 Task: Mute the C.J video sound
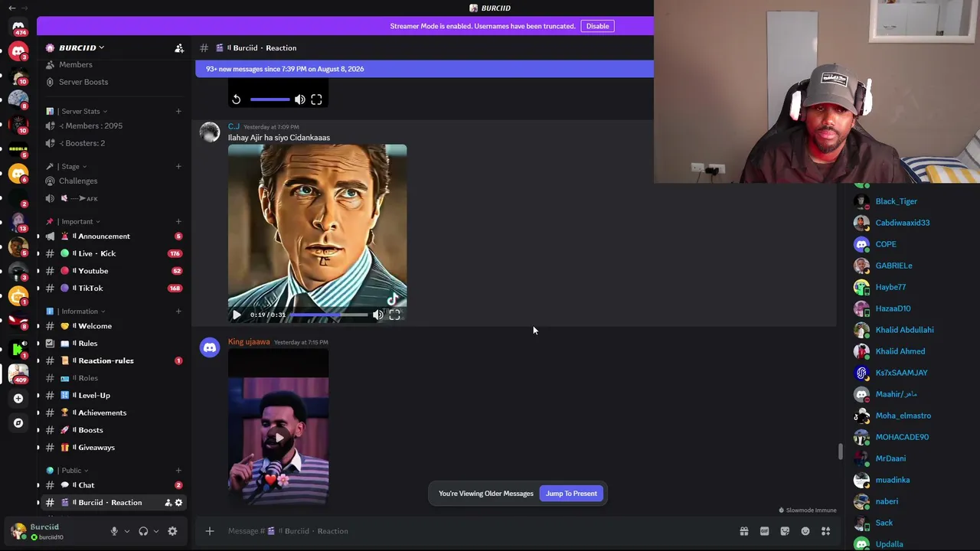tap(378, 315)
